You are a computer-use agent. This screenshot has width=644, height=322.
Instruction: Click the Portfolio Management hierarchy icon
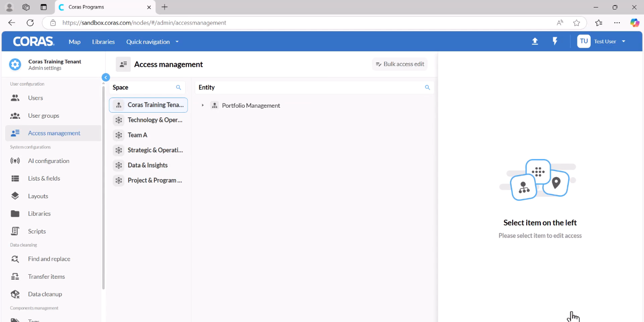click(215, 106)
